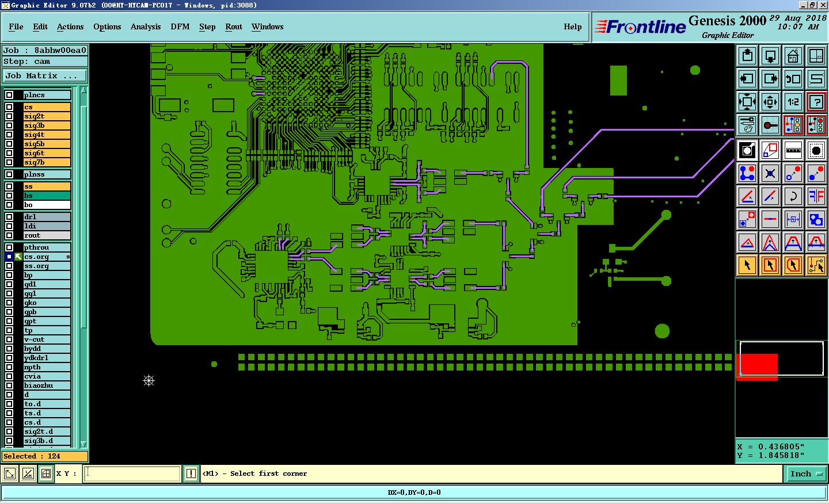Open the Rout menu

pos(234,26)
